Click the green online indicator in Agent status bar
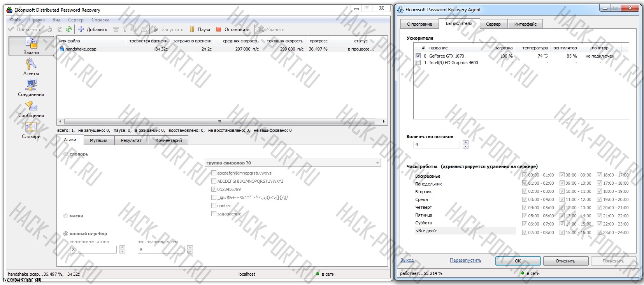 pyautogui.click(x=523, y=273)
